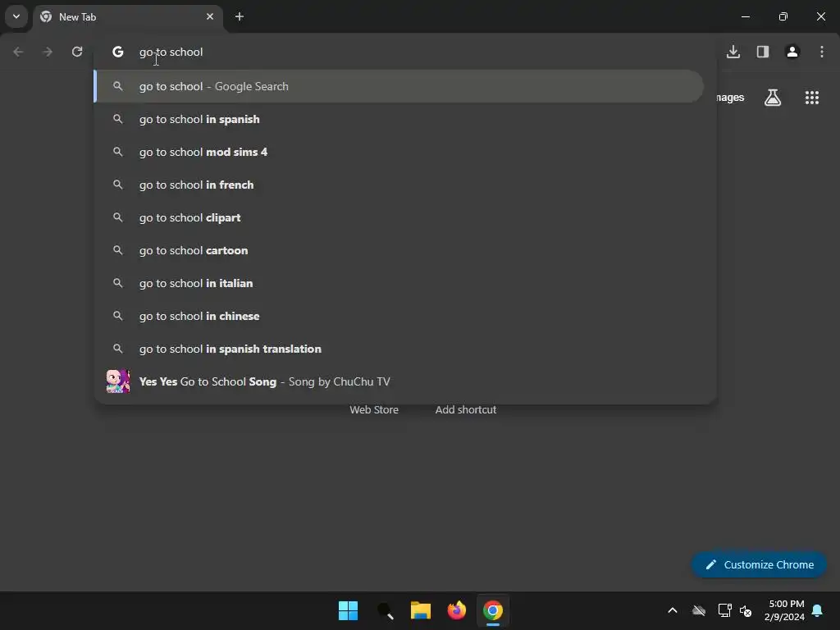Select suggestion 'go to school clipart'
Screen dimensions: 840x630
point(399,217)
